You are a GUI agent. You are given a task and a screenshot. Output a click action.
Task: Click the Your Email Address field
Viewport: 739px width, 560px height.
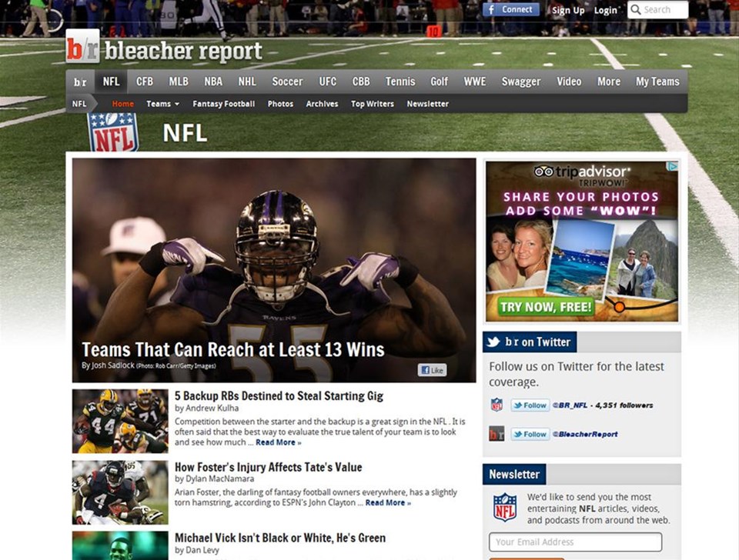(576, 542)
